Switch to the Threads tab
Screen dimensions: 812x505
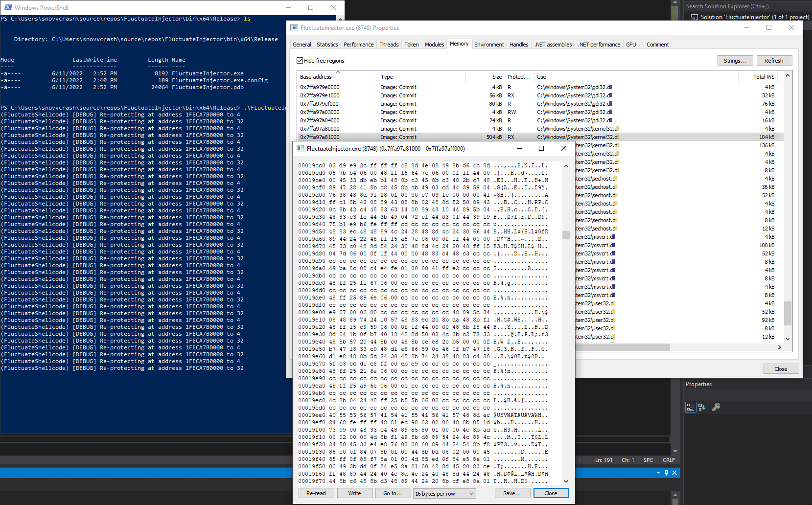pos(389,45)
